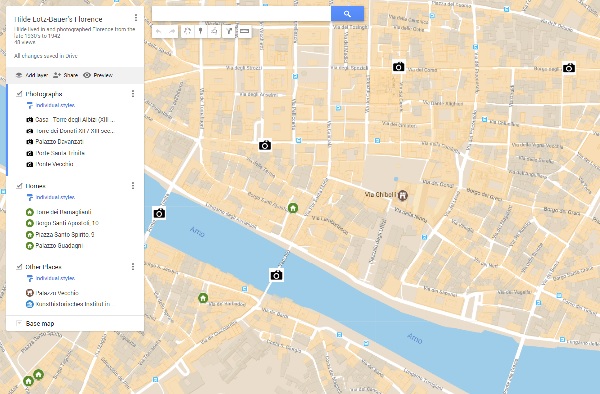Toggle the Photographs layer checkbox
600x394 pixels.
tap(19, 94)
